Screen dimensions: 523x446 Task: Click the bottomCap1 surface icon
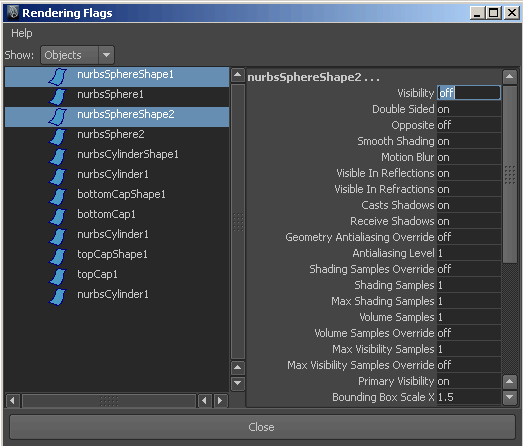[x=58, y=217]
